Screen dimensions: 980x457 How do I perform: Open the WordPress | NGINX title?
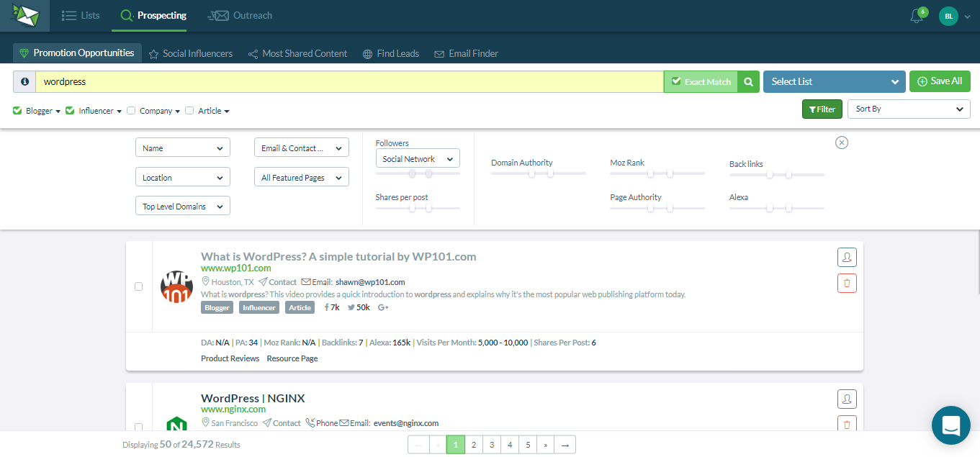tap(253, 398)
